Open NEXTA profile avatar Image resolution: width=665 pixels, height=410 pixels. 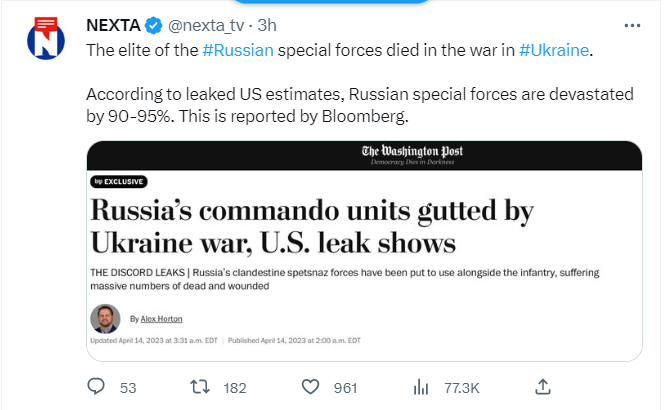(46, 39)
